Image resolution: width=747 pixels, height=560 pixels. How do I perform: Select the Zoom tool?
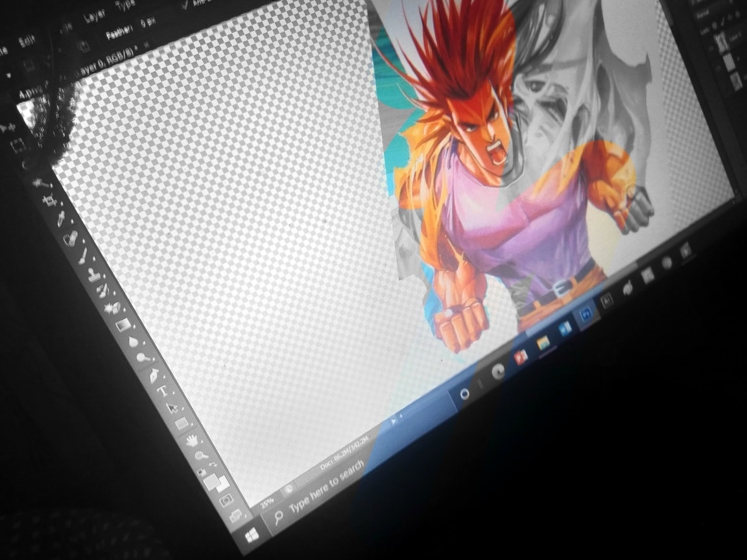tap(201, 456)
